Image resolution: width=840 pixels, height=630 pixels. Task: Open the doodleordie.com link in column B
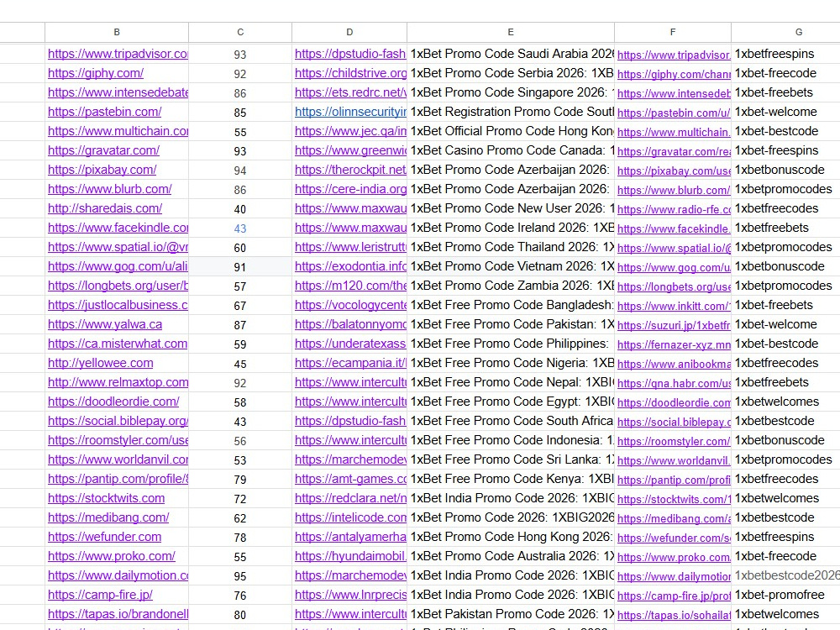pos(113,402)
